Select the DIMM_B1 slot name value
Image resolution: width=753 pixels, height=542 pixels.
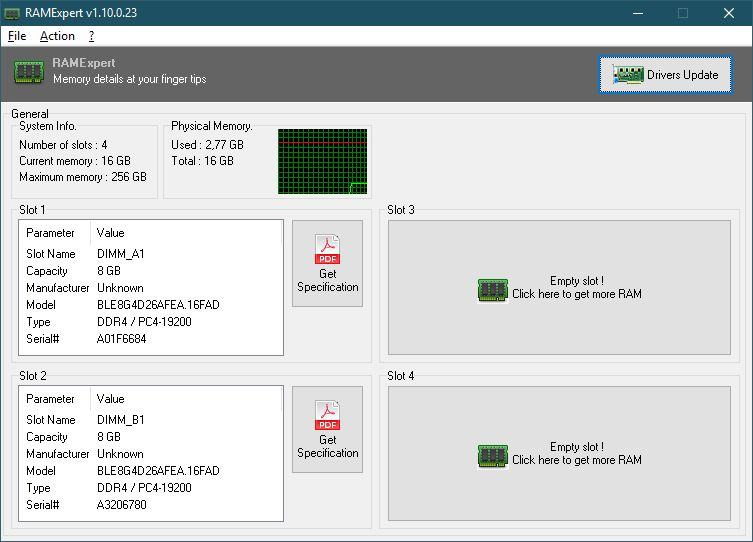point(121,420)
